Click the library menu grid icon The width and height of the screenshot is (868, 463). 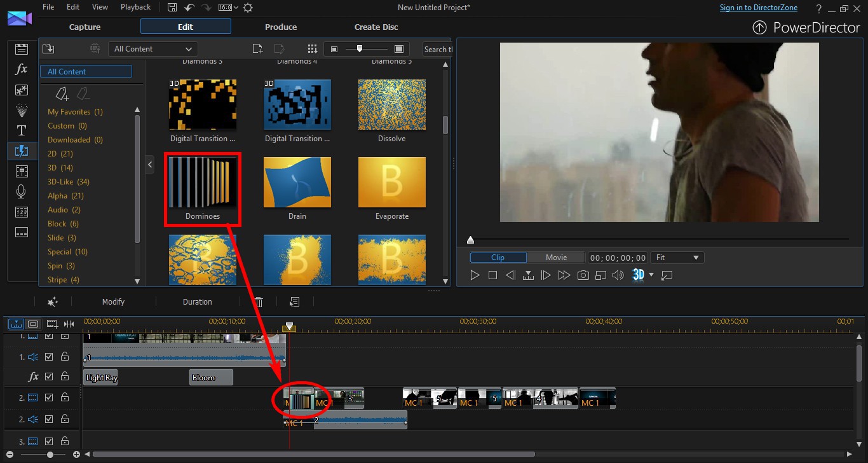(x=312, y=49)
